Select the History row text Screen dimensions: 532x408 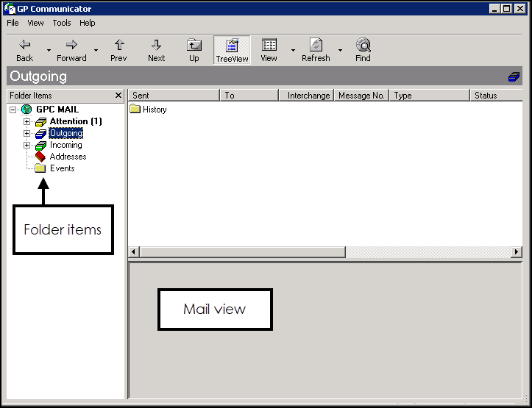(x=155, y=110)
